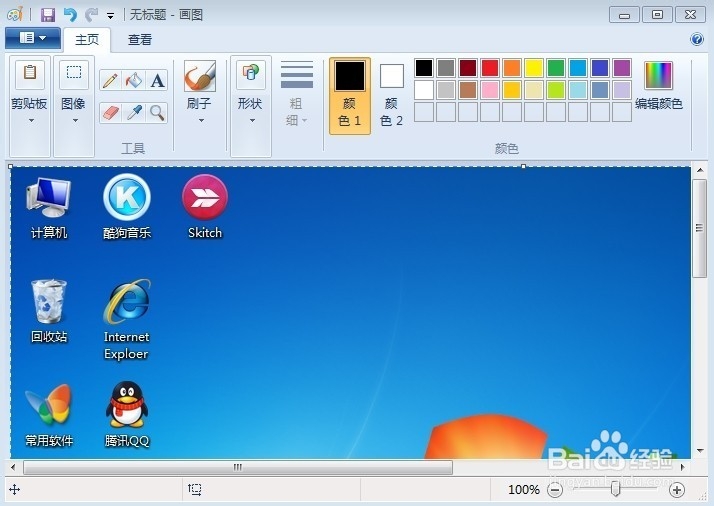The height and width of the screenshot is (506, 714).
Task: Click the 常用软件 butterfly icon
Action: coord(49,404)
